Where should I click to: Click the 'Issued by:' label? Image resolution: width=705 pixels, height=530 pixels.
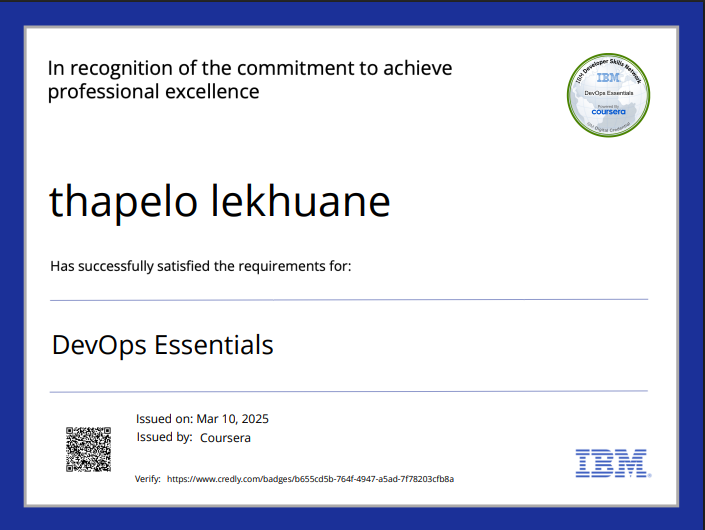tap(164, 438)
